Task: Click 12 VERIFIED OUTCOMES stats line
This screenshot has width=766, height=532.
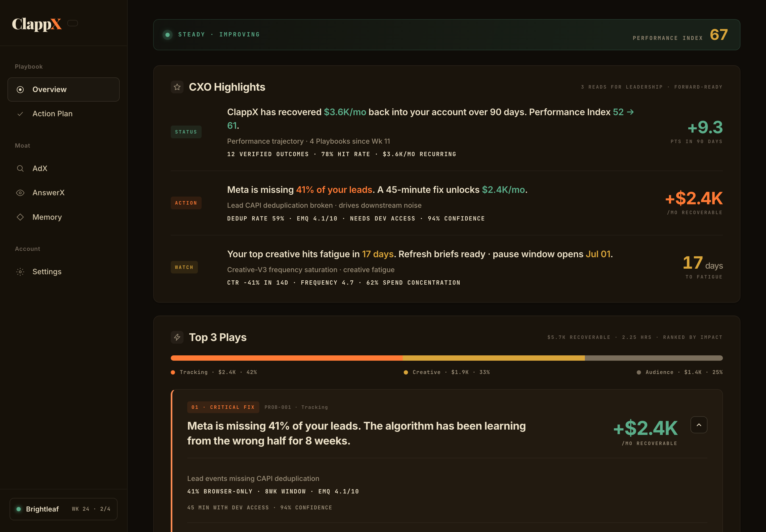Action: click(342, 154)
